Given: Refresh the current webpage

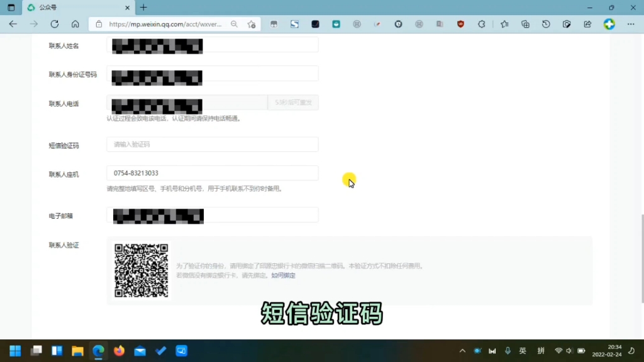Looking at the screenshot, I should tap(55, 24).
